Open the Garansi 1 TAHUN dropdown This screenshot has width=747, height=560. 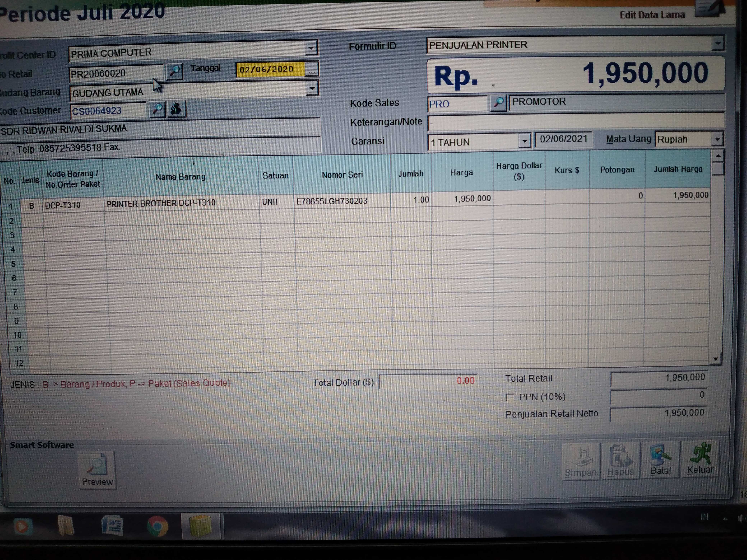524,141
